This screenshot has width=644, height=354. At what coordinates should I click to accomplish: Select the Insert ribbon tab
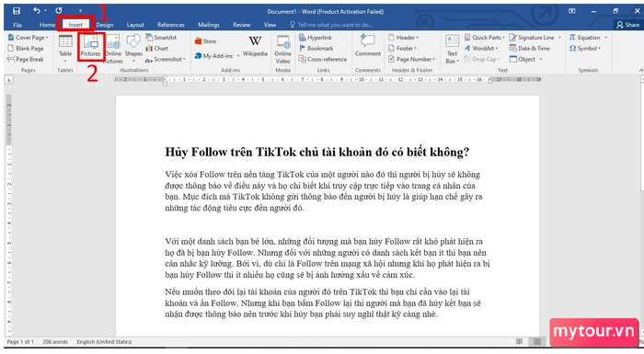pos(75,25)
